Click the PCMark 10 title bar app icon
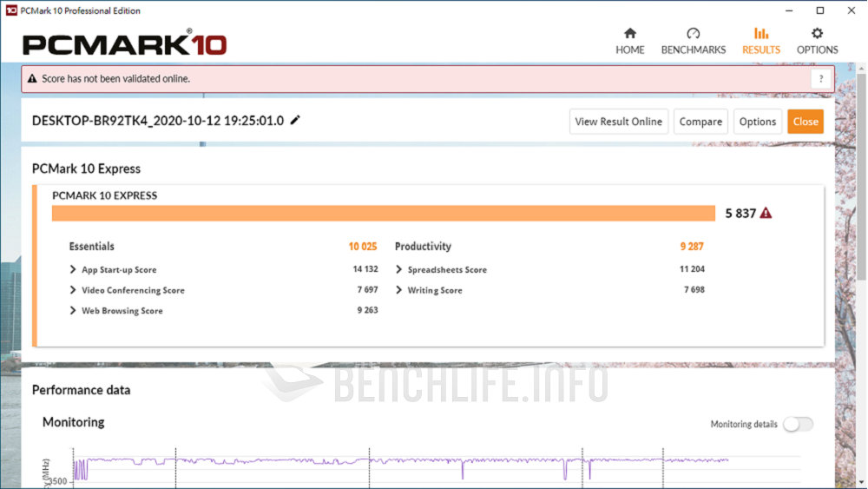Screen dimensions: 868x489 coord(11,10)
